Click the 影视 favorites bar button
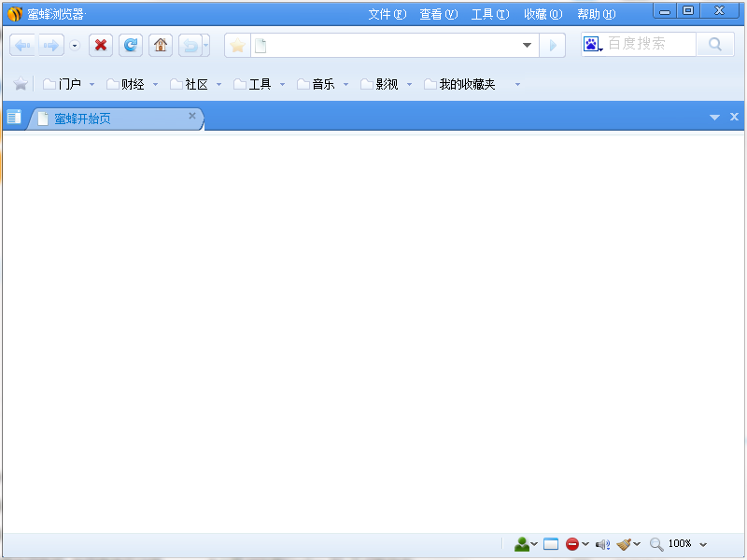This screenshot has width=747, height=560. click(383, 83)
